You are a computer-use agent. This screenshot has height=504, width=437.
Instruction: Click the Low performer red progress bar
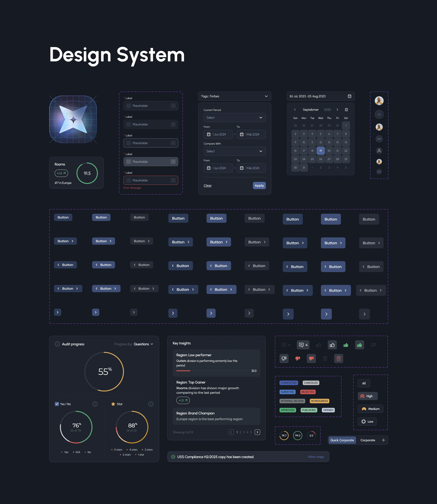[183, 371]
